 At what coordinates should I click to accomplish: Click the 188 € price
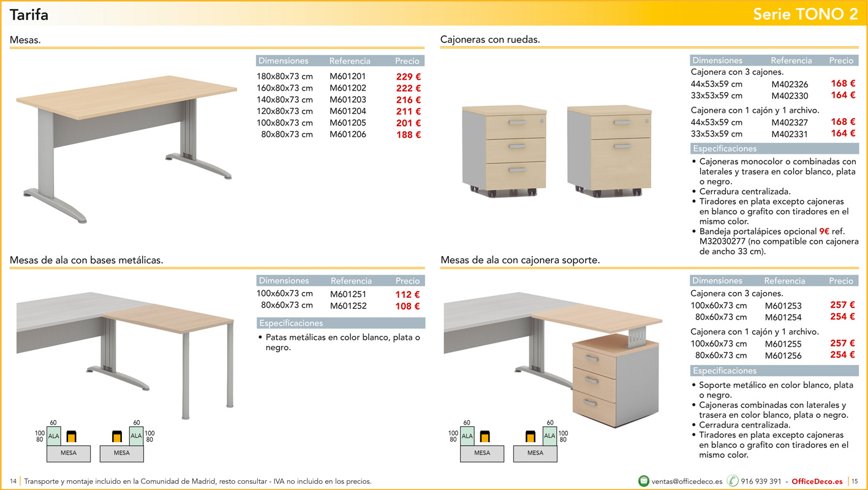409,135
